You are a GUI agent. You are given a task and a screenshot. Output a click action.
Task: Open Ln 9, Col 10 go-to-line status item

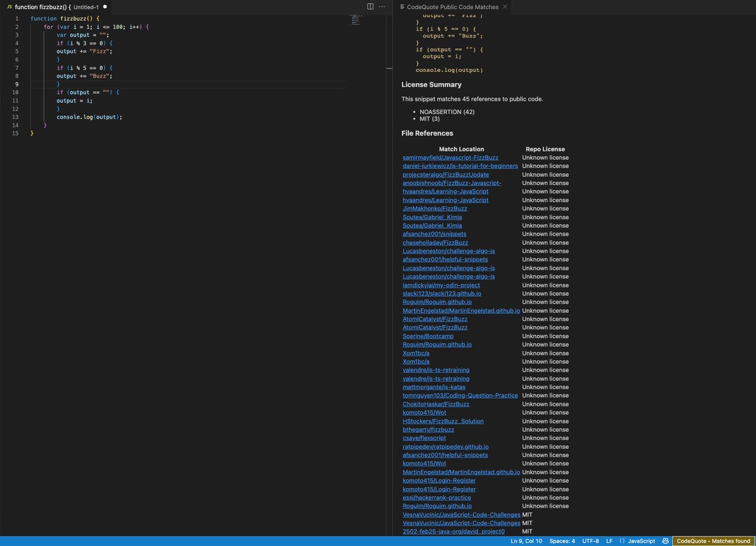pyautogui.click(x=526, y=541)
